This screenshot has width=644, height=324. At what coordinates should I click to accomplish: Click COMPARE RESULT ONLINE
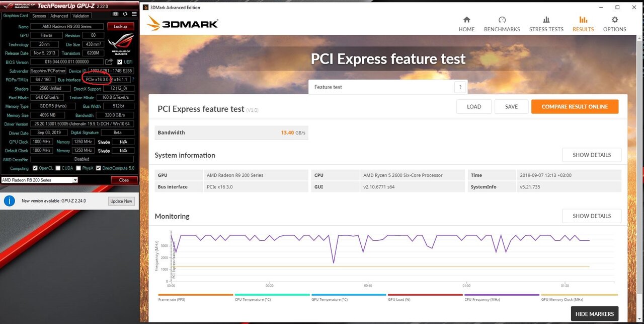pyautogui.click(x=575, y=106)
